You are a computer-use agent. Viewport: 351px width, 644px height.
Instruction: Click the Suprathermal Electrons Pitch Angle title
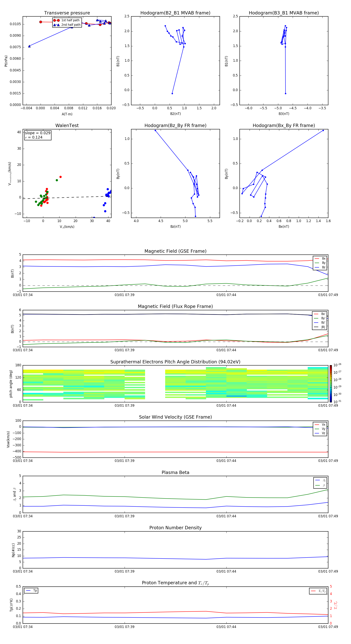175,362
